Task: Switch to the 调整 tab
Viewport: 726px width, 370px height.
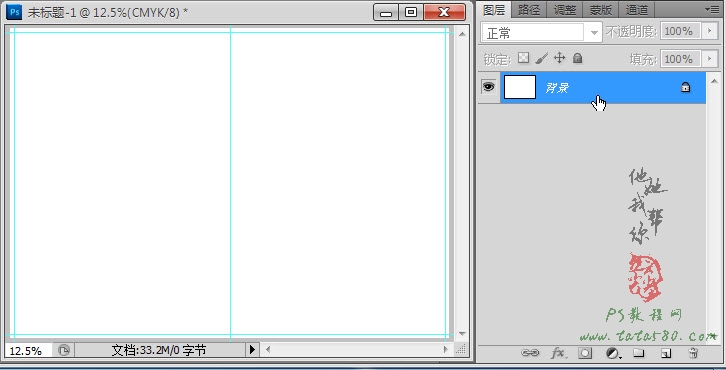Action: click(x=565, y=10)
